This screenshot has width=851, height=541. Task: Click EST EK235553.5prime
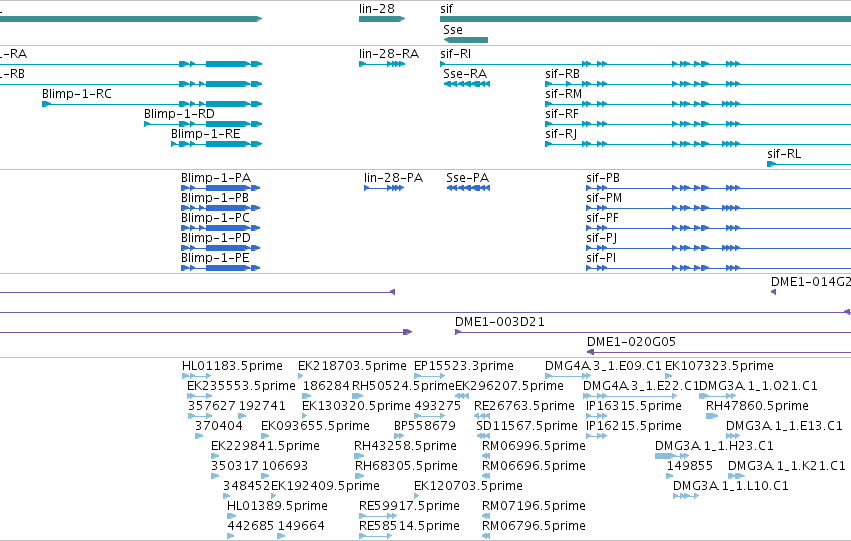[241, 386]
